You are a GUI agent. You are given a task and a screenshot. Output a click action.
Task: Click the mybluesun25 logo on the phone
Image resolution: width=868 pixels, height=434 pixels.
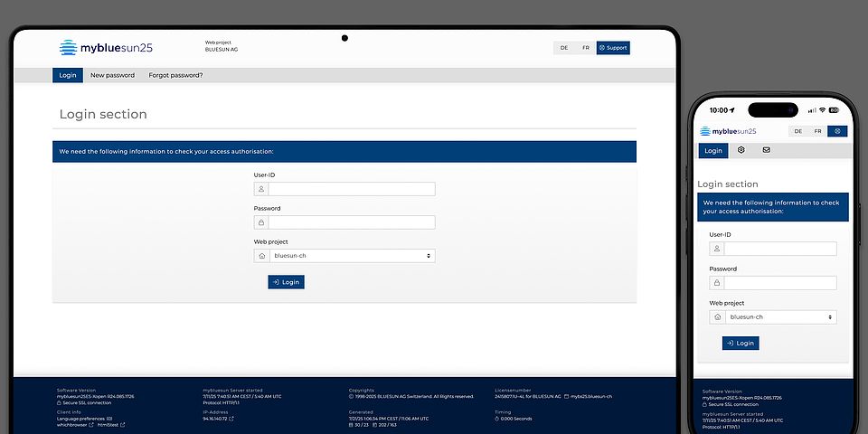(x=728, y=131)
